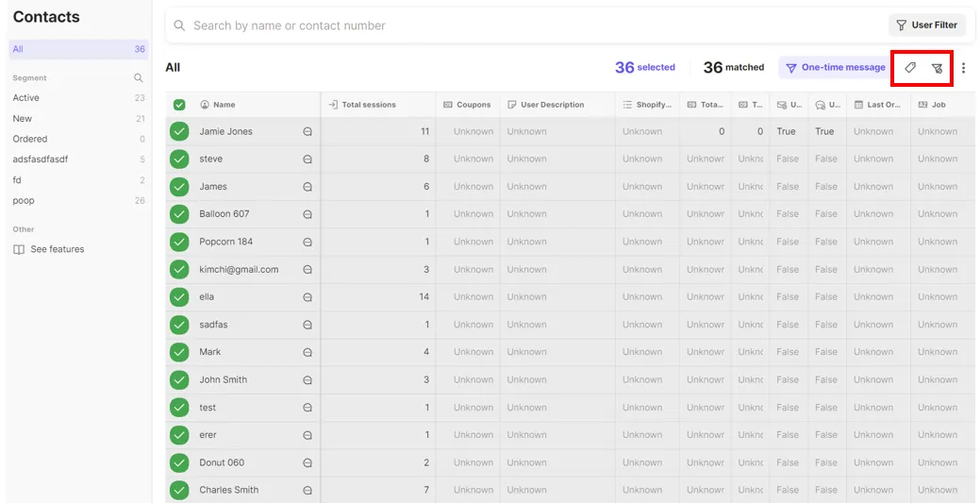Click the chat bubble icon for steve
The height and width of the screenshot is (503, 980).
tap(307, 159)
